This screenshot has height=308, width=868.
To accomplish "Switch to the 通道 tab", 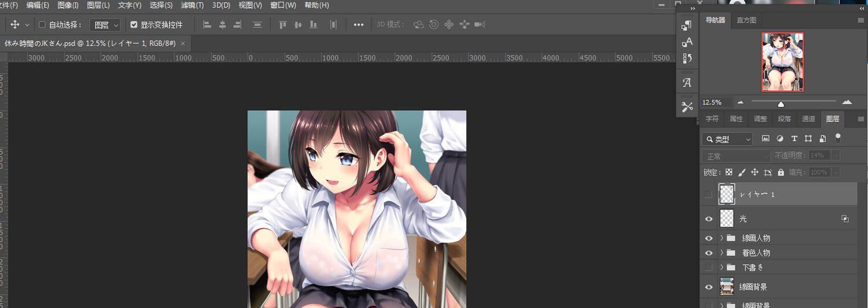I will 808,119.
